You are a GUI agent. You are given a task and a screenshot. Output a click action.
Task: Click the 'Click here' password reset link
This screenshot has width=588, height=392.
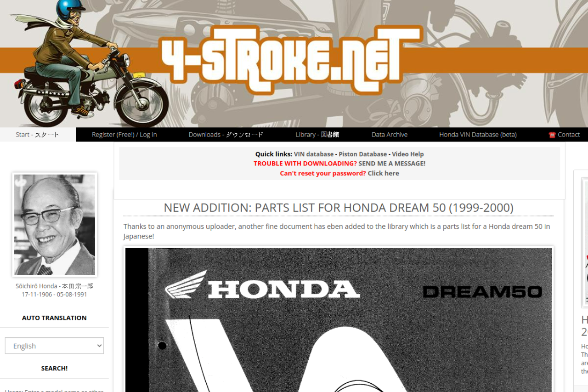(x=383, y=173)
